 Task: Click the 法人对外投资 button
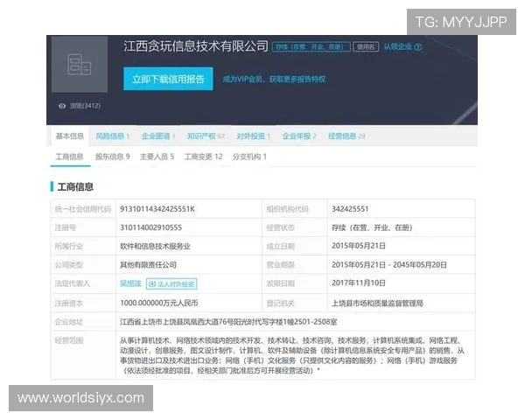click(171, 284)
